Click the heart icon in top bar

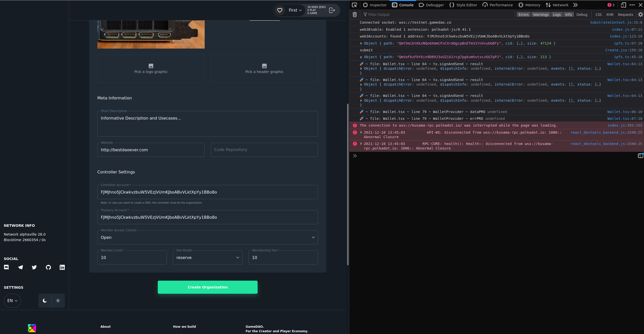280,10
